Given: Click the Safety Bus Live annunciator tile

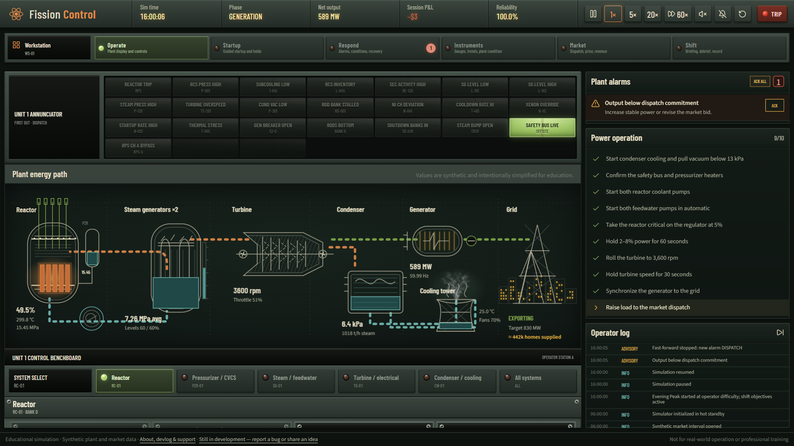Looking at the screenshot, I should click(x=542, y=128).
